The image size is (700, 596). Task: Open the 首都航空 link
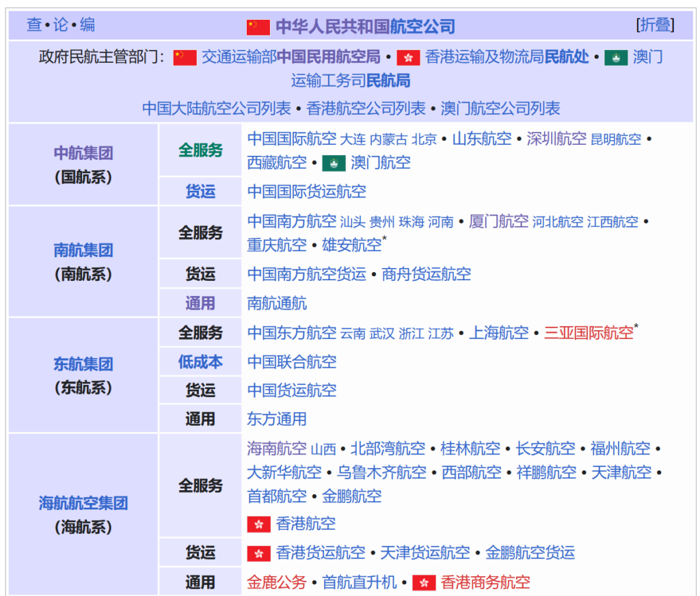[278, 496]
